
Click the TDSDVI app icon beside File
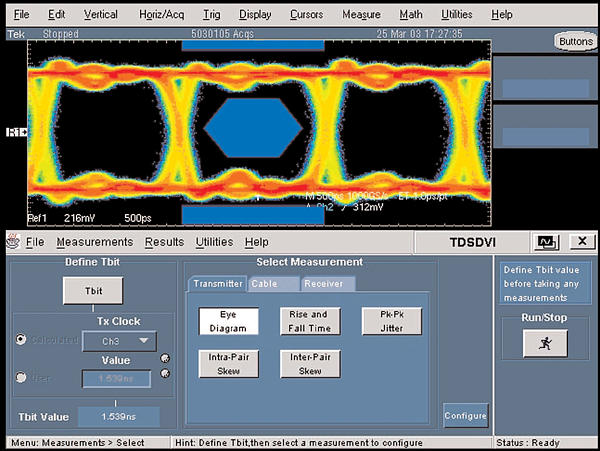(x=13, y=242)
